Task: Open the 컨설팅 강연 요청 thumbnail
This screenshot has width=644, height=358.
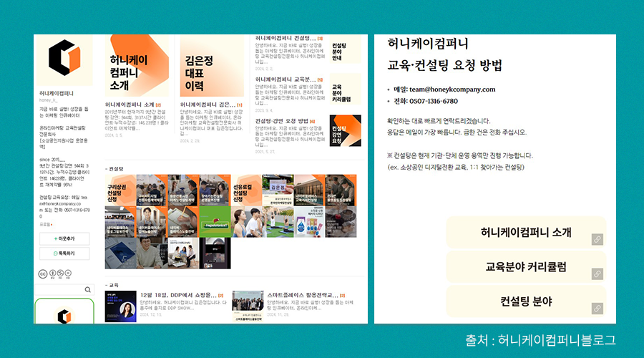Action: [345, 130]
